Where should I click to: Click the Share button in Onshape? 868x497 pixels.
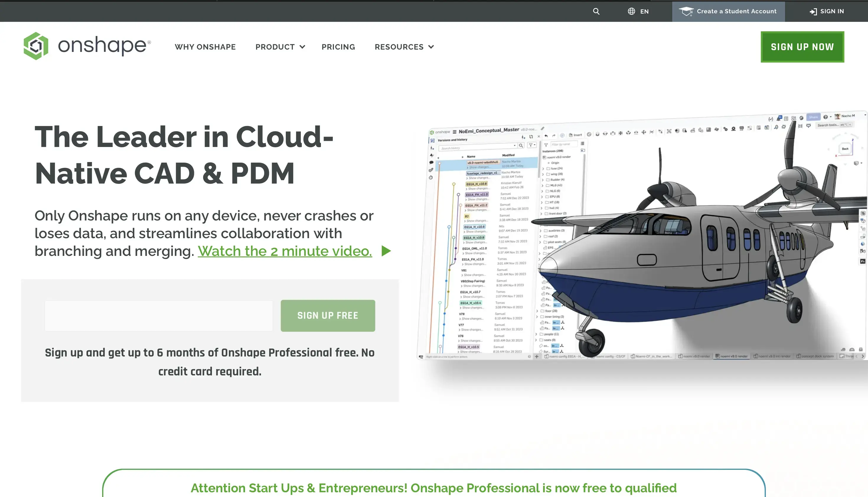pos(813,117)
